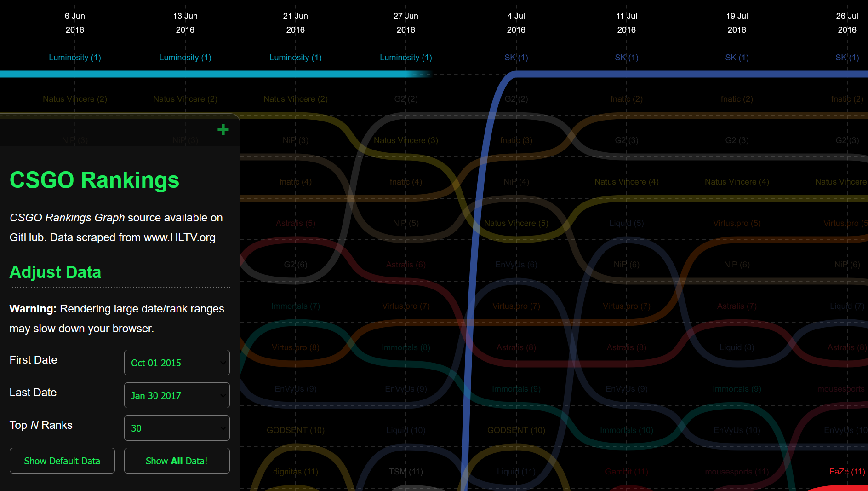Select G2 (6) label under 21 Jun
868x491 pixels.
296,265
